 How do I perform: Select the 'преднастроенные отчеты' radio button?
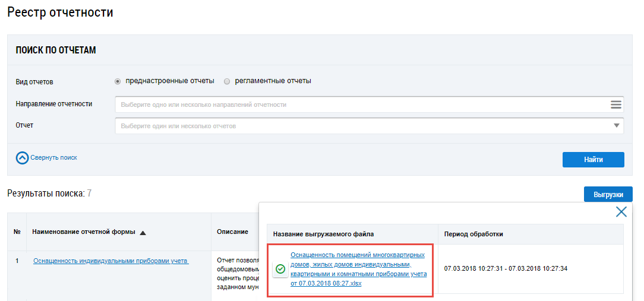click(x=118, y=81)
